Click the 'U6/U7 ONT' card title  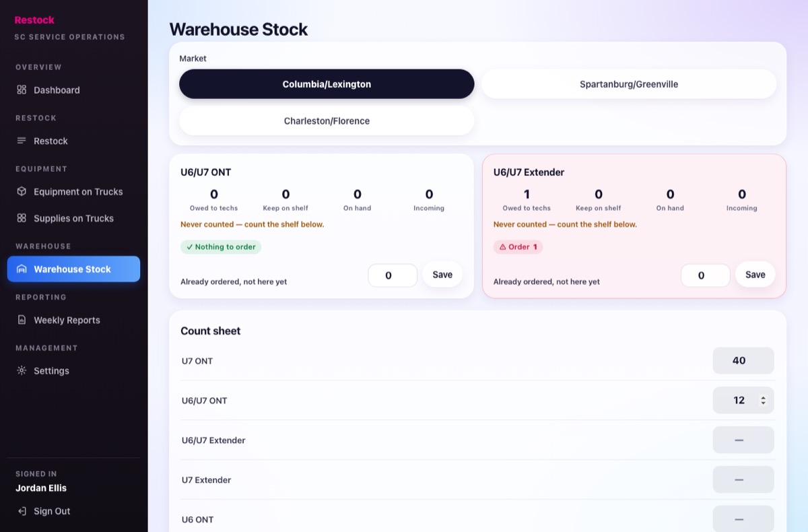(205, 172)
